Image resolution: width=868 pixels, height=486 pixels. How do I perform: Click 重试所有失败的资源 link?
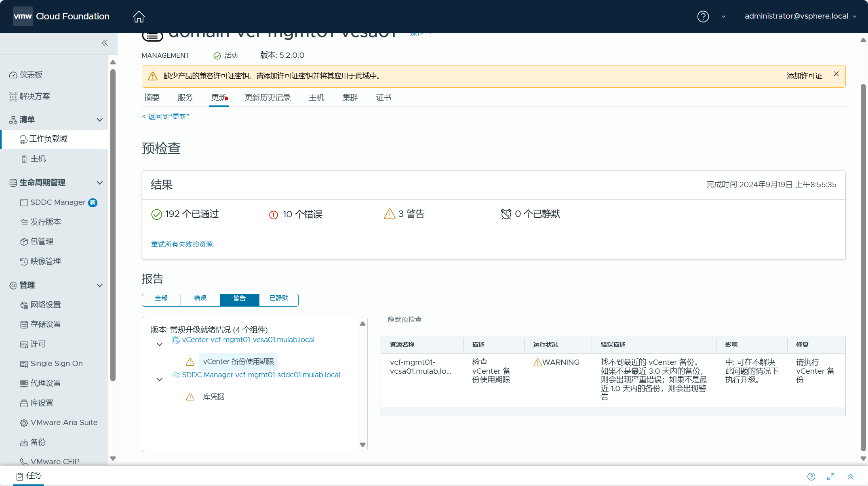[182, 244]
